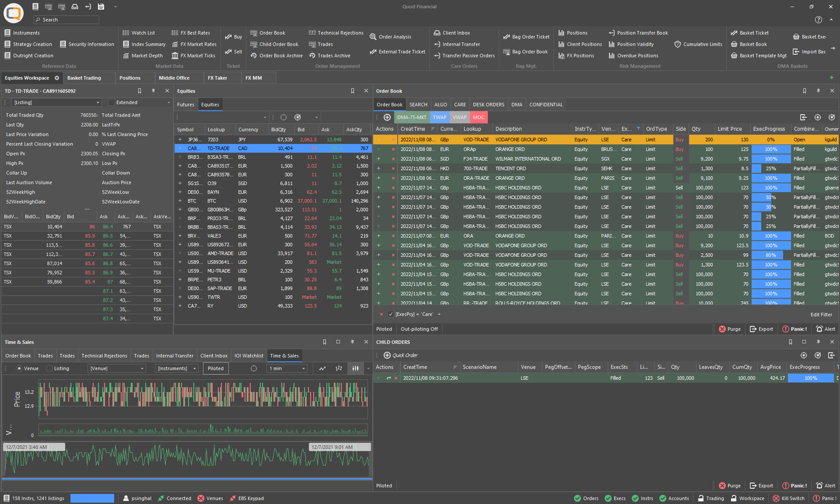Click Purge in Order Book
This screenshot has height=504, width=840.
pyautogui.click(x=730, y=329)
